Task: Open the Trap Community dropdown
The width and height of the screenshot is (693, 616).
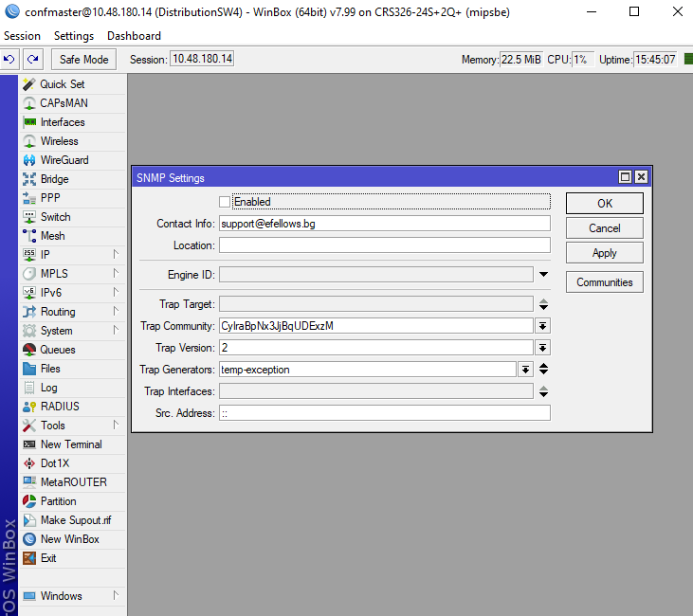Action: 542,326
